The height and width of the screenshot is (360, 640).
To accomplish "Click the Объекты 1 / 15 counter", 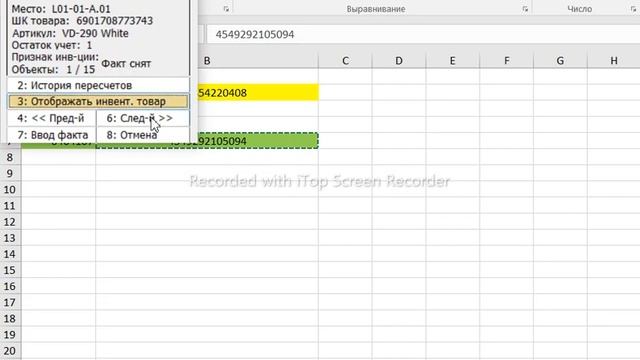I will coord(53,70).
